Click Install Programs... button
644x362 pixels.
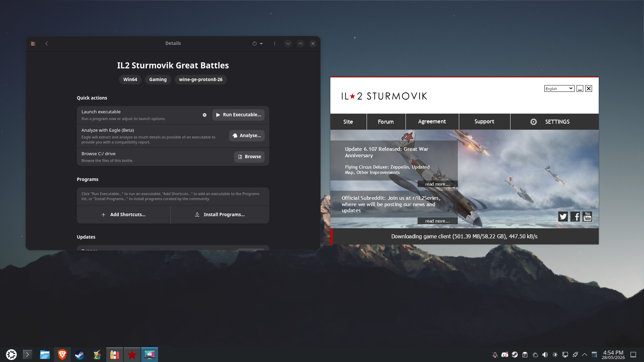click(x=220, y=215)
